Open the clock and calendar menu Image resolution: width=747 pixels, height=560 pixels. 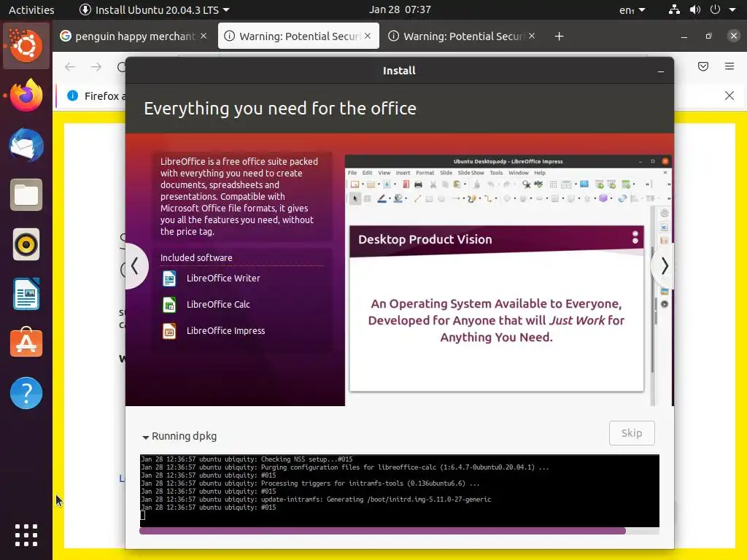click(x=400, y=9)
